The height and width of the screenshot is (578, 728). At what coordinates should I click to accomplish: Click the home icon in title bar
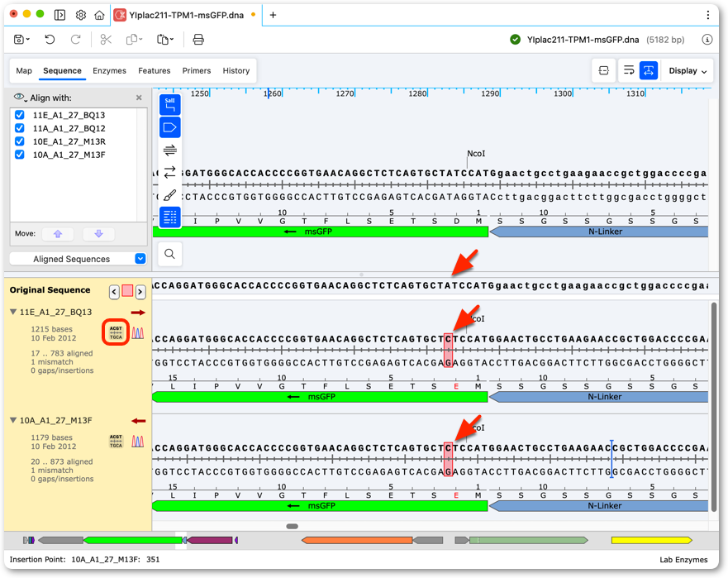[99, 16]
